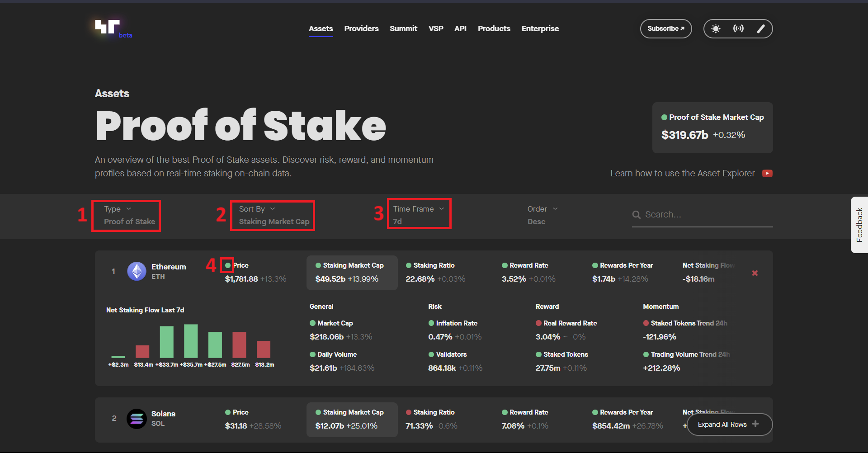Click the plus icon in Expand All Rows
868x453 pixels.
(755, 424)
